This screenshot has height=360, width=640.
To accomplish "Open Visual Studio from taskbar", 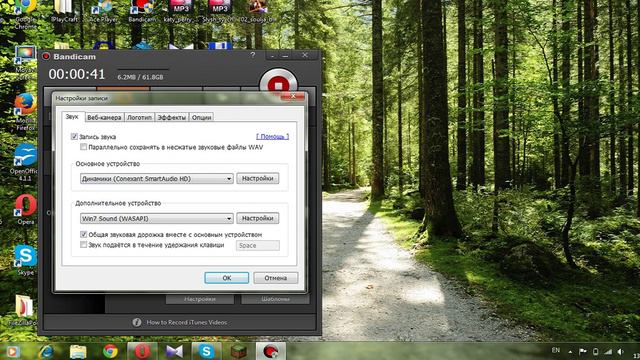I will coord(174,351).
